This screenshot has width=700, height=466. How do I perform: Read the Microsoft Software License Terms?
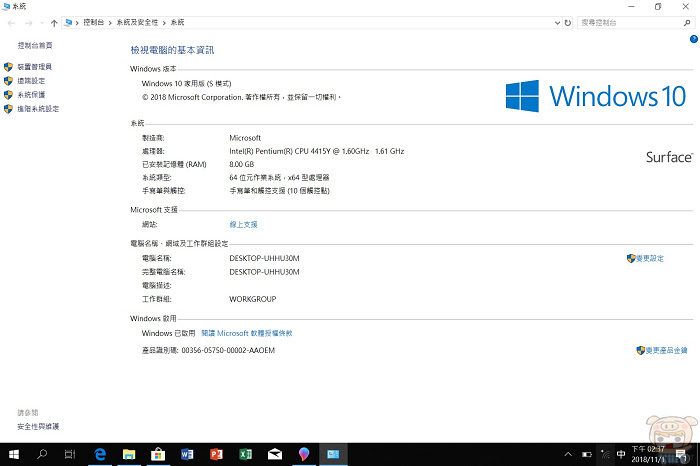(x=247, y=333)
